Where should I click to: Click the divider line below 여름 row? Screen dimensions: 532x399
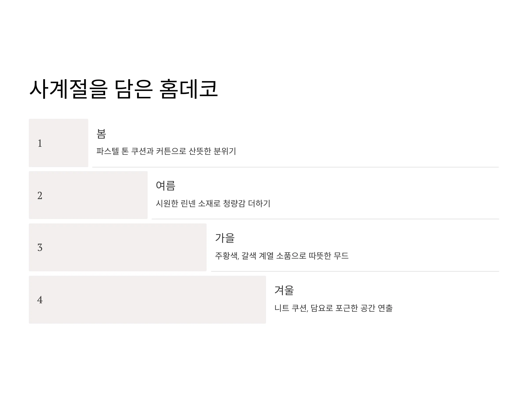coord(325,219)
